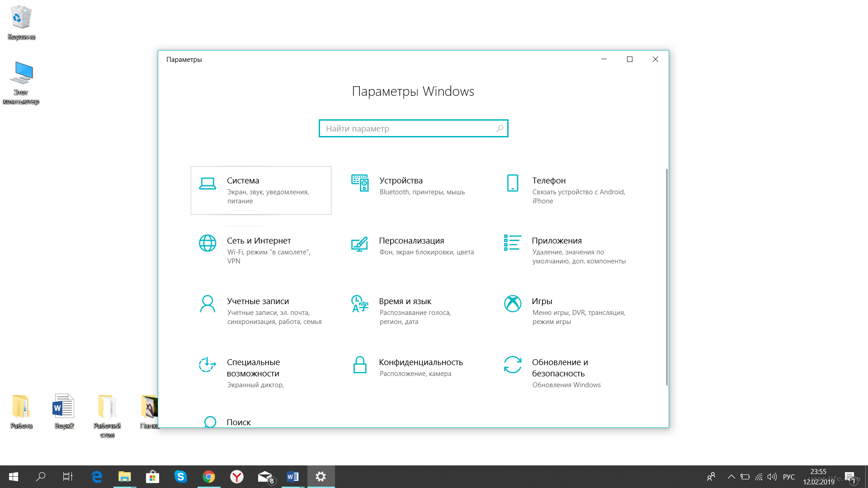
Task: Open the Windows Start menu
Action: [14, 477]
